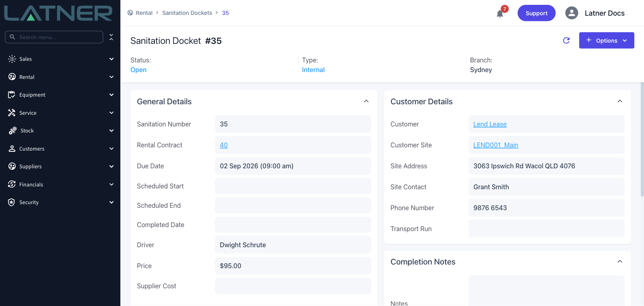Open the LEND001_Main customer site link
Viewport: 644px width, 306px height.
pyautogui.click(x=495, y=145)
